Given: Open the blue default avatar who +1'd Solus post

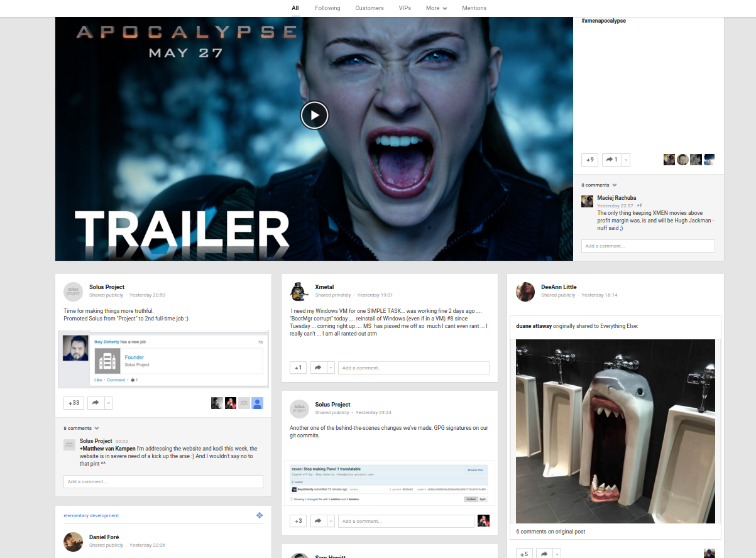Looking at the screenshot, I should 258,403.
